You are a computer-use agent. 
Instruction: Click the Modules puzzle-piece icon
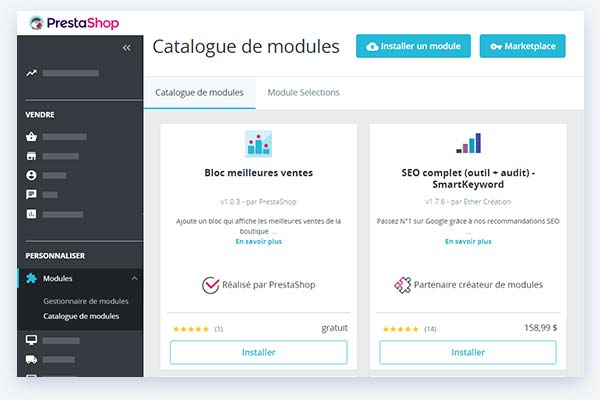click(x=31, y=278)
